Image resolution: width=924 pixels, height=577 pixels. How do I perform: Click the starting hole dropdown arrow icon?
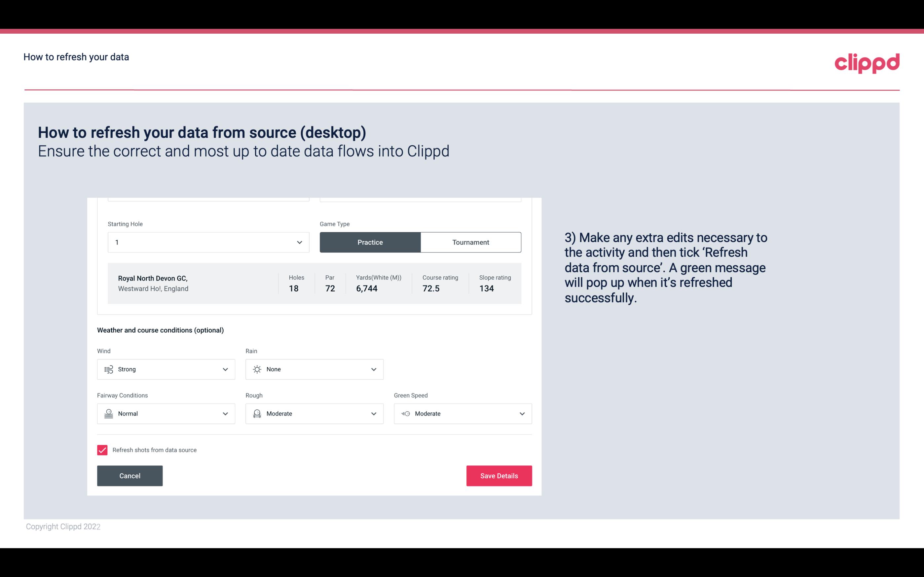[x=299, y=242]
